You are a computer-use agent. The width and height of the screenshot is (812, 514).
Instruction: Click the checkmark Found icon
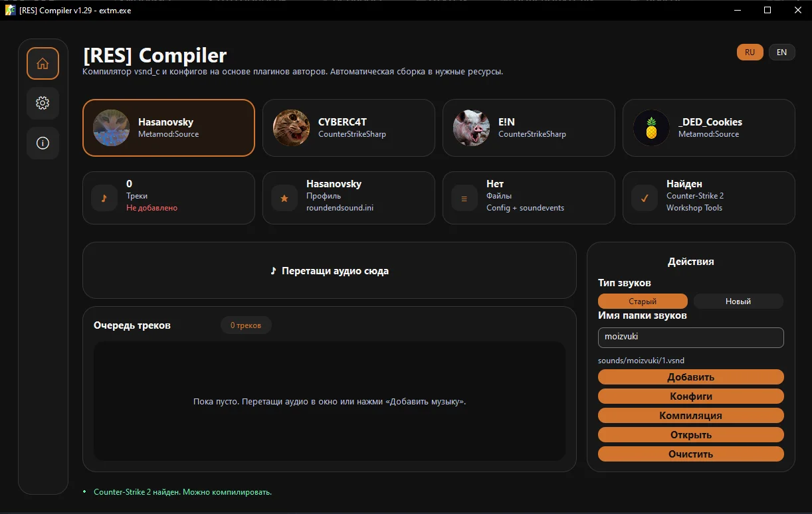tap(645, 198)
